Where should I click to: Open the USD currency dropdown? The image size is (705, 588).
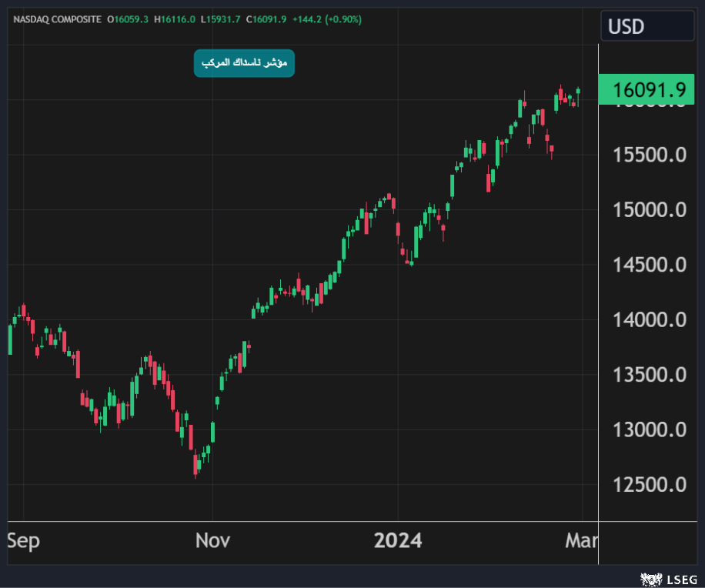[x=647, y=27]
